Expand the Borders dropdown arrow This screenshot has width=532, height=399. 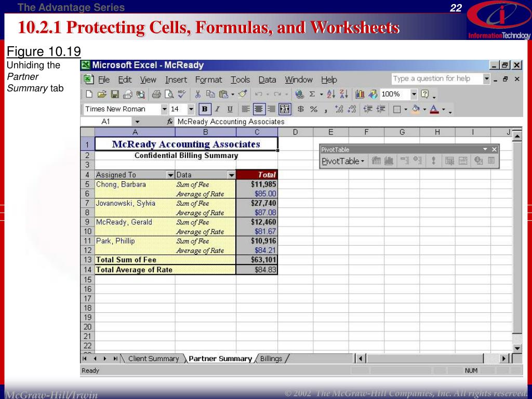[406, 110]
